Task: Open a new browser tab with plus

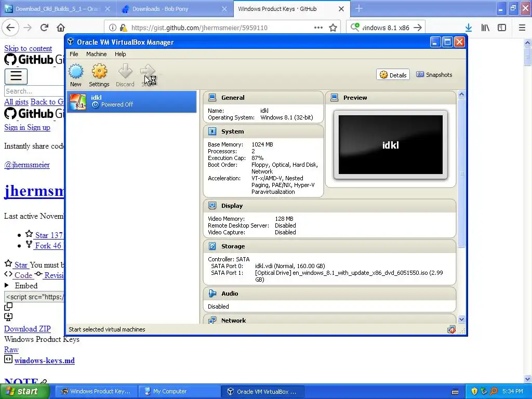Action: pyautogui.click(x=359, y=9)
